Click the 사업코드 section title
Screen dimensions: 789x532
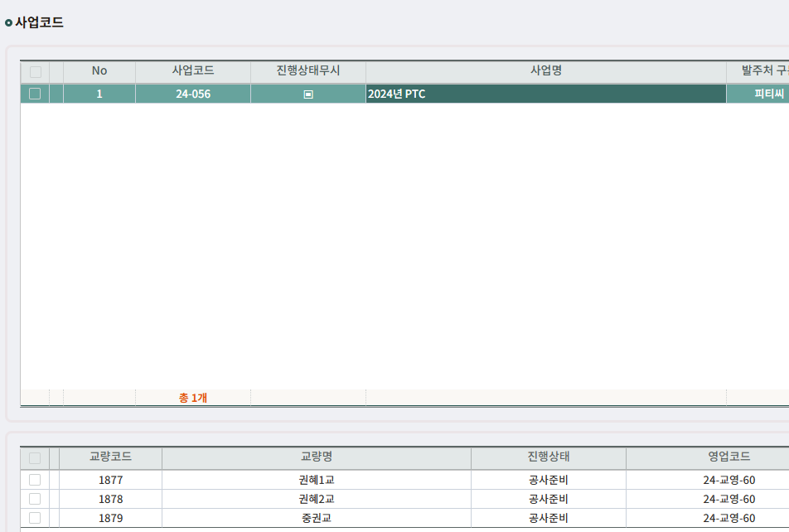pyautogui.click(x=39, y=22)
